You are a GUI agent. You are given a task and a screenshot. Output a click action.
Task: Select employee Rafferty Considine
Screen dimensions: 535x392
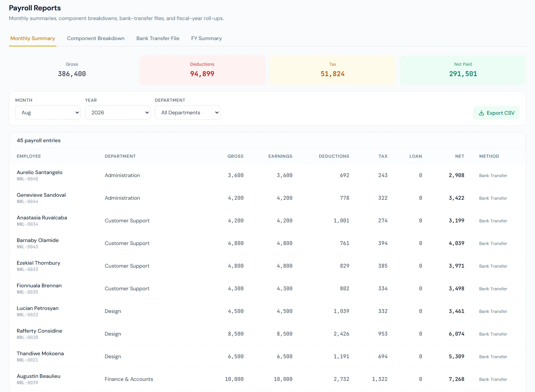pyautogui.click(x=39, y=331)
